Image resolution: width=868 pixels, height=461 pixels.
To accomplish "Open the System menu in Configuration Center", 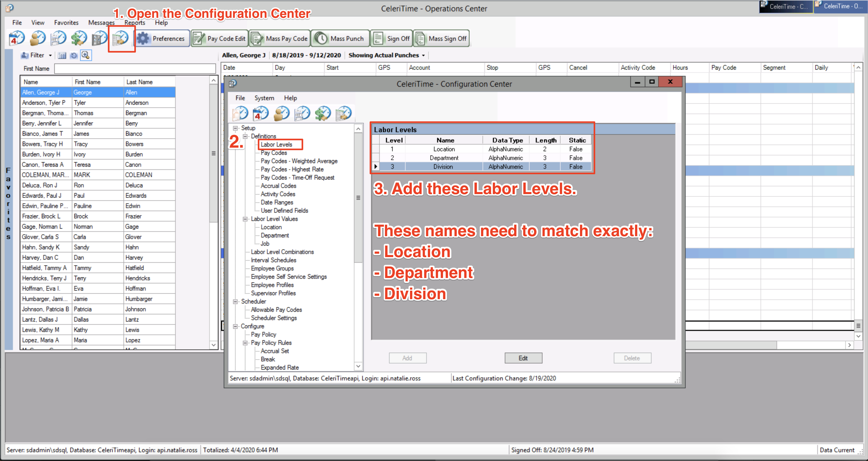I will [x=264, y=98].
